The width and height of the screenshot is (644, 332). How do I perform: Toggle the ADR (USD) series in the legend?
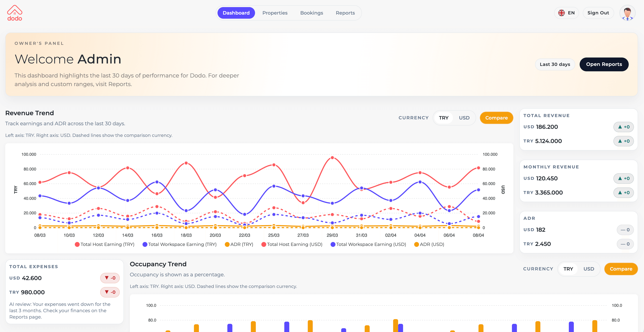pyautogui.click(x=429, y=244)
